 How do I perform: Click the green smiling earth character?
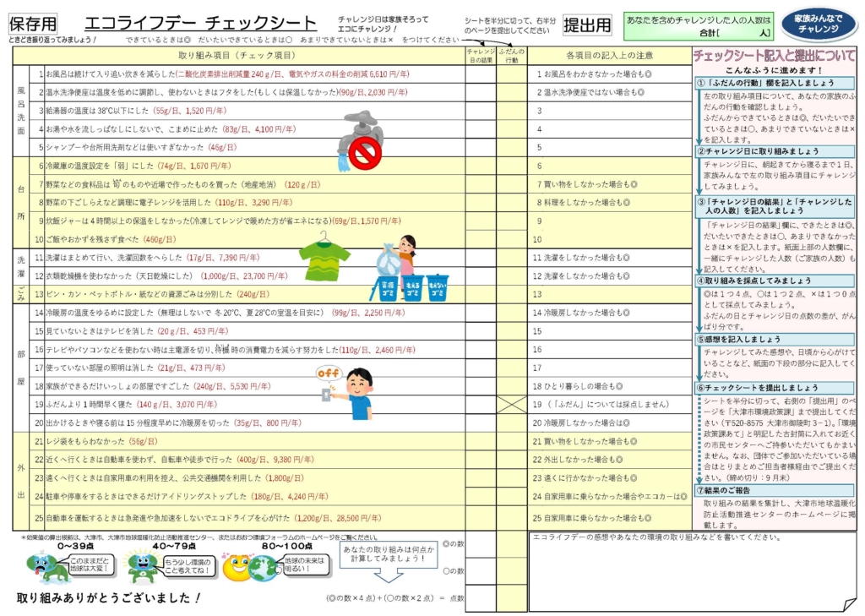click(142, 567)
